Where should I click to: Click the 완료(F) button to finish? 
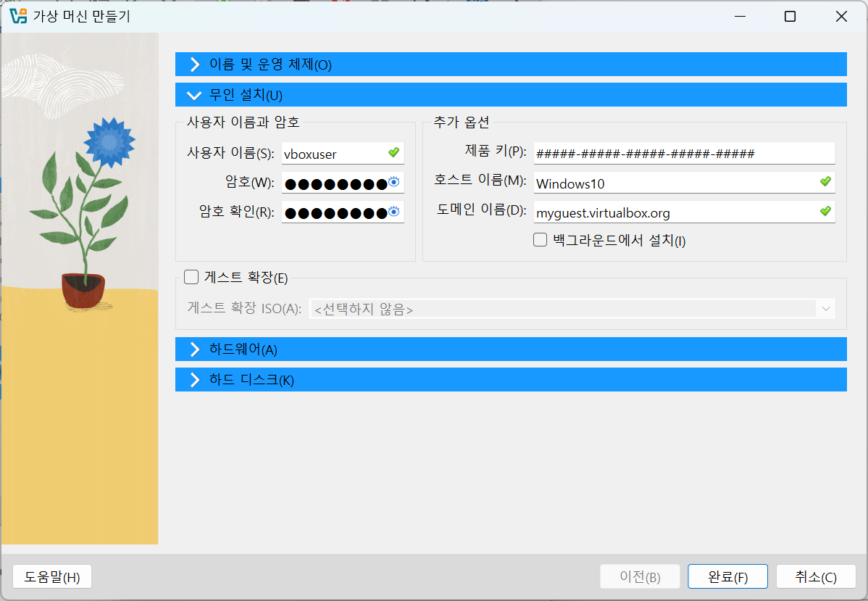(x=728, y=576)
